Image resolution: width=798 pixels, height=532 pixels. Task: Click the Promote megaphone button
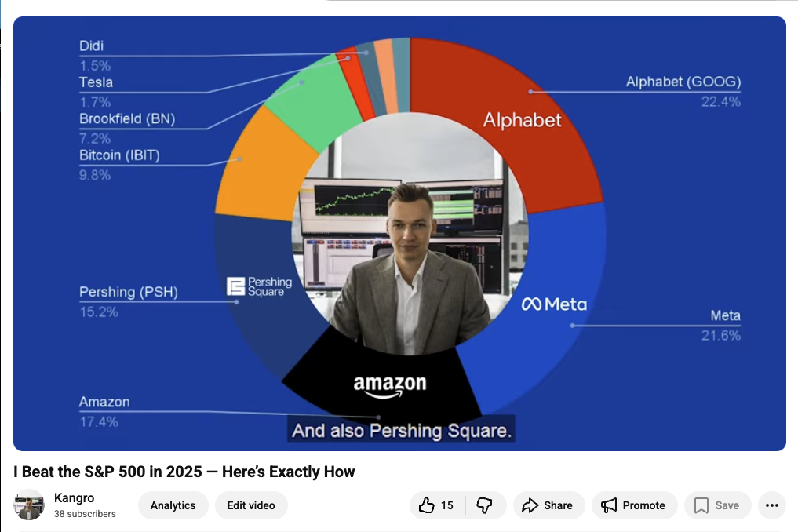[x=633, y=505]
